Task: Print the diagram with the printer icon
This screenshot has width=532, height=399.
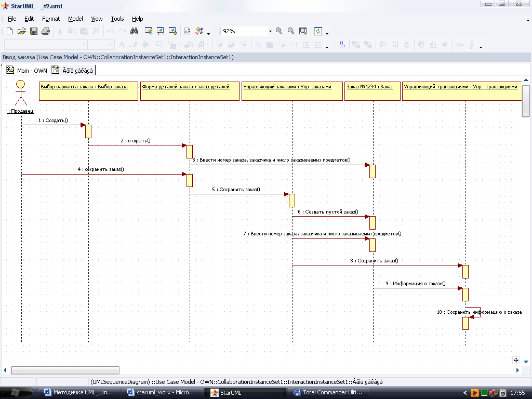Action: point(46,31)
